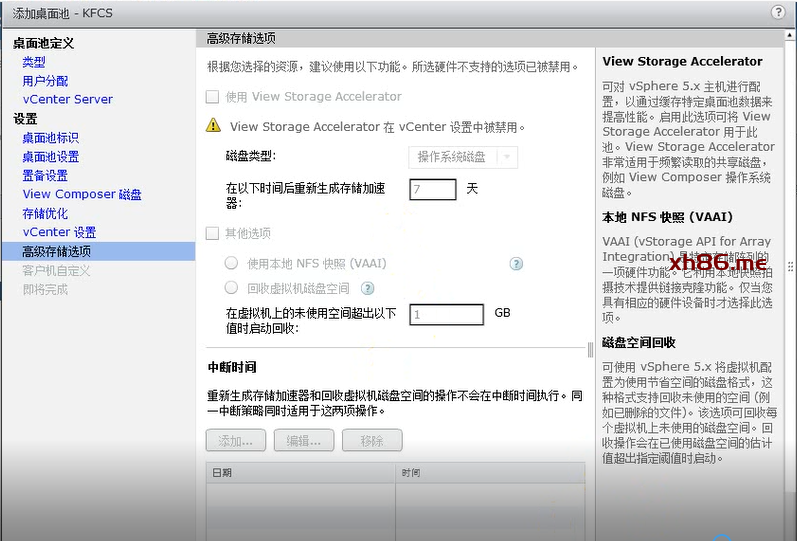Click the help question mark icon in title bar

[x=778, y=12]
